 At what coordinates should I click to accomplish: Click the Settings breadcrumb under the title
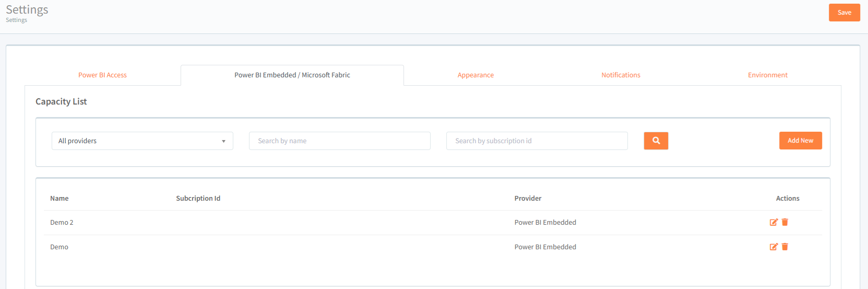click(x=16, y=20)
